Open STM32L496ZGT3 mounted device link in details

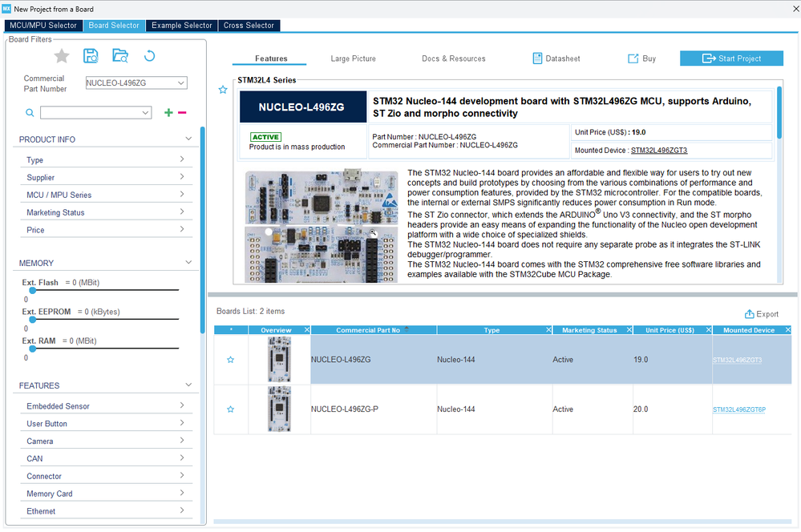659,150
